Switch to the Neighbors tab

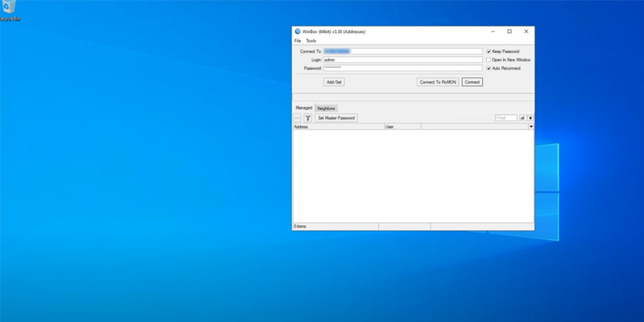(x=326, y=109)
